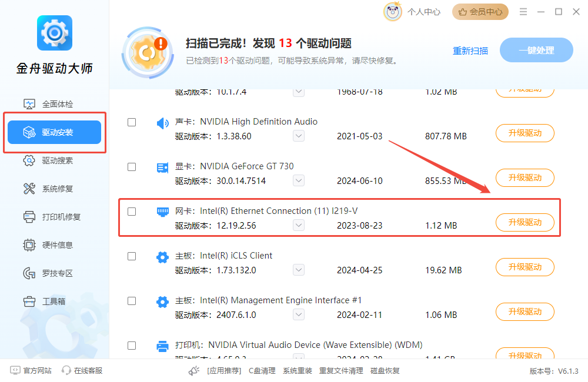Click 升级驱动 for GeForce GT 730
The image size is (588, 382).
point(525,177)
